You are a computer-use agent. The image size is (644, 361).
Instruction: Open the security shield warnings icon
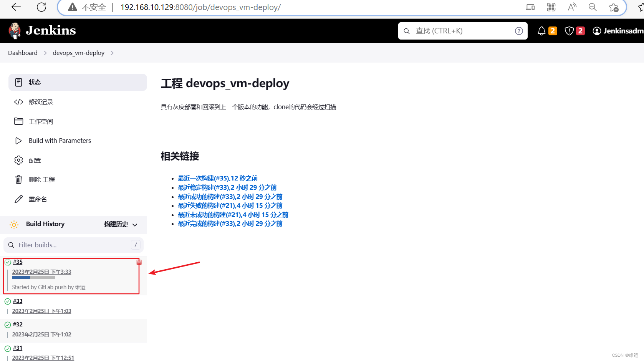coord(569,31)
